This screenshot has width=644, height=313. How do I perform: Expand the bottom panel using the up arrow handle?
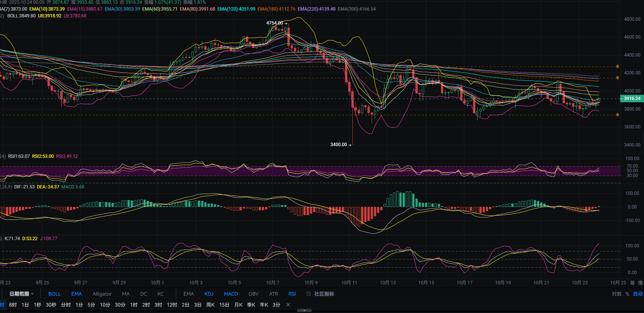click(x=304, y=310)
